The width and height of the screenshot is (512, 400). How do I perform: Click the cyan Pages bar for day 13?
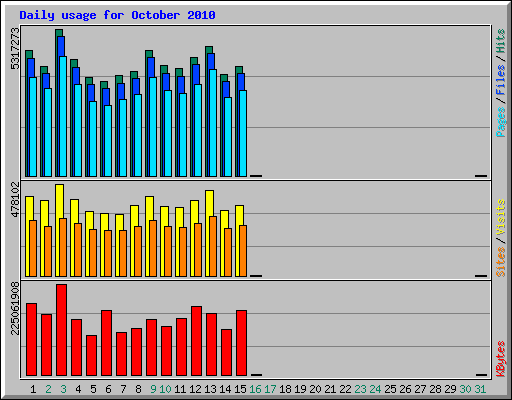pyautogui.click(x=213, y=123)
